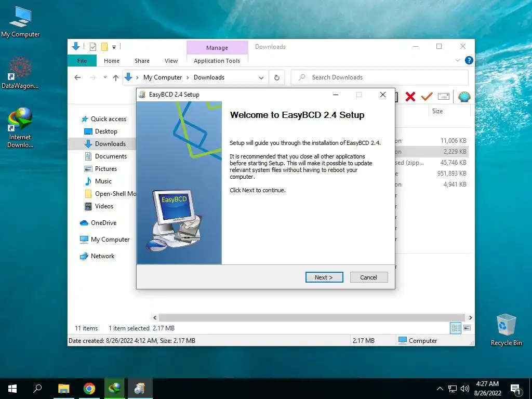Open recent locations dropdown arrow

click(105, 77)
